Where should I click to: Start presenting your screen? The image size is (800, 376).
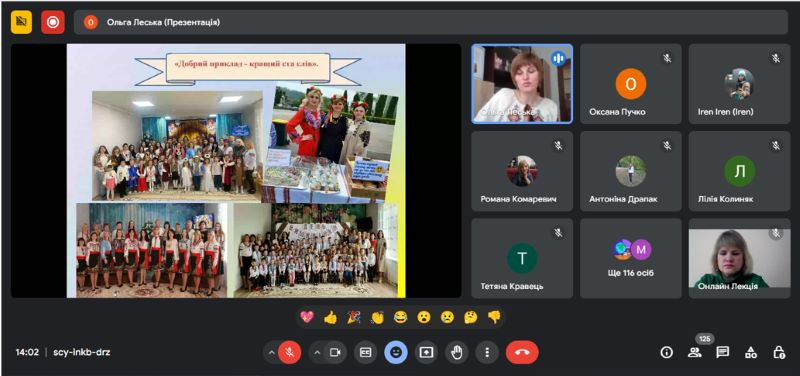coord(426,352)
